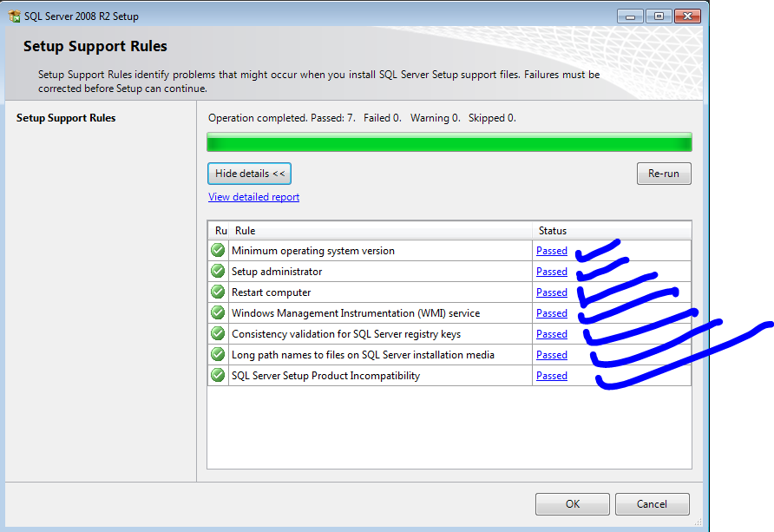Open Passed status for Long path names rule
This screenshot has height=532, width=774.
(x=552, y=354)
